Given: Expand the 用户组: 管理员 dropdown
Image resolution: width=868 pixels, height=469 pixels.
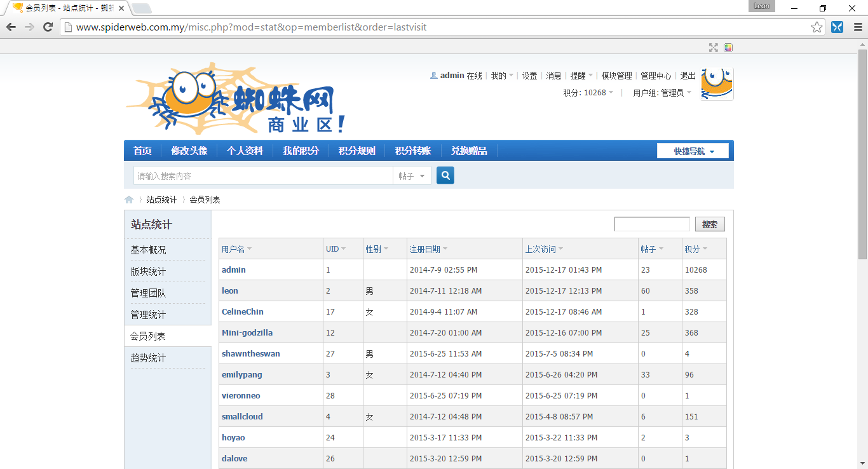Looking at the screenshot, I should click(662, 93).
